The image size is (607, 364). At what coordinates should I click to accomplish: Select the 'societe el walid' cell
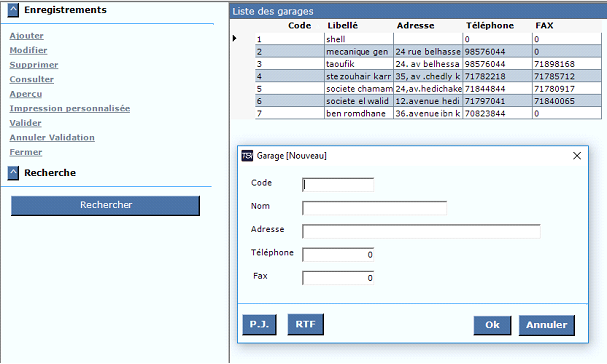point(359,101)
